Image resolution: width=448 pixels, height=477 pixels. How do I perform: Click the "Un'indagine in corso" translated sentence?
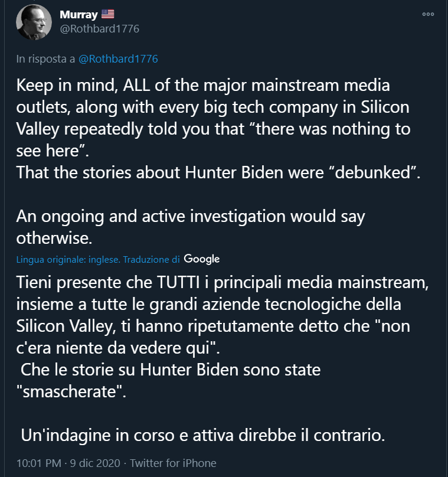coord(203,435)
